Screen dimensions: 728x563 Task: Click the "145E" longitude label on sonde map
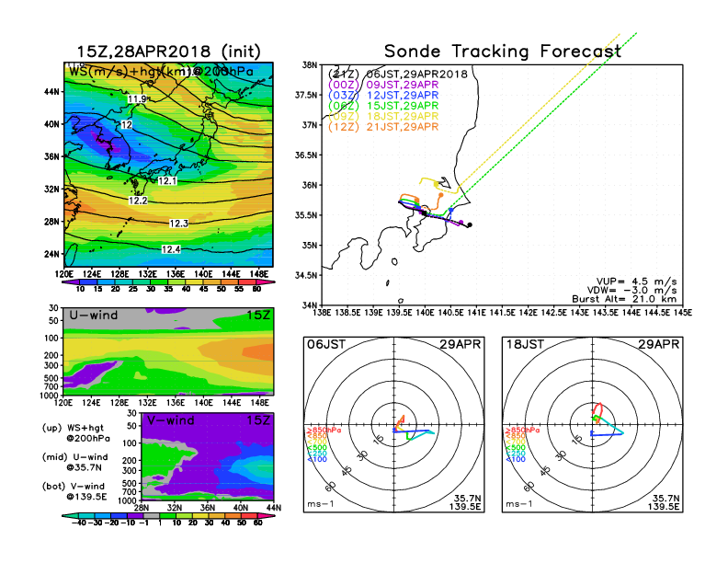click(683, 313)
